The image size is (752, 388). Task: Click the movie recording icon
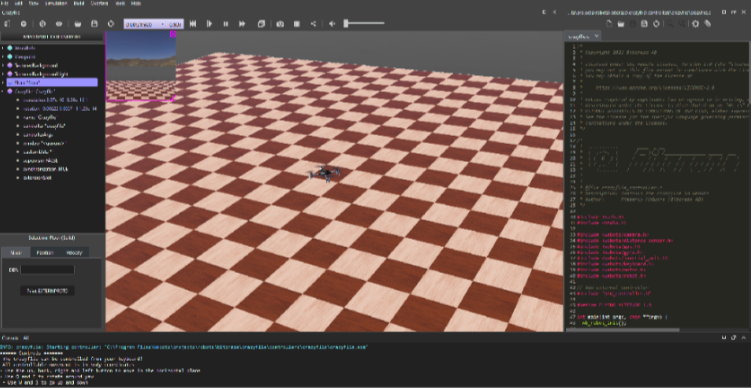(297, 24)
